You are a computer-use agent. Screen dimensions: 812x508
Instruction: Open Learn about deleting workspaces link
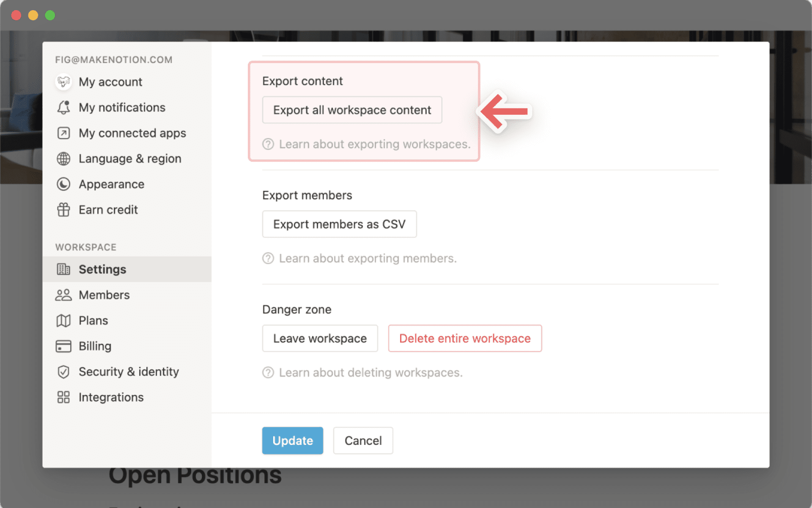370,373
